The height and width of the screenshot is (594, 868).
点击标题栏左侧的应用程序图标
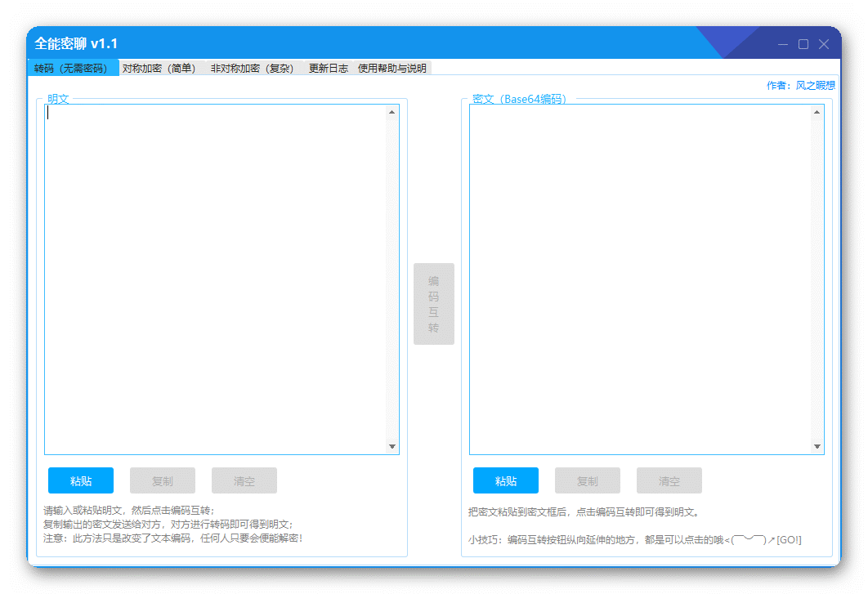pos(38,42)
